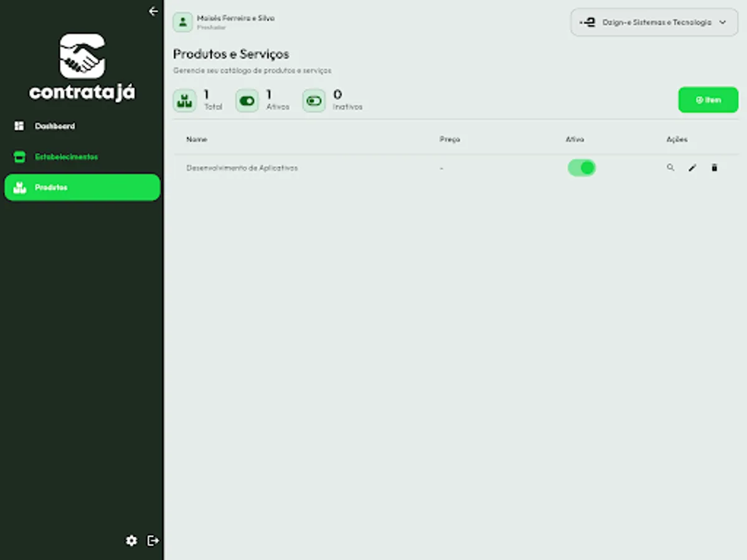Open settings via the gear icon

pyautogui.click(x=131, y=541)
